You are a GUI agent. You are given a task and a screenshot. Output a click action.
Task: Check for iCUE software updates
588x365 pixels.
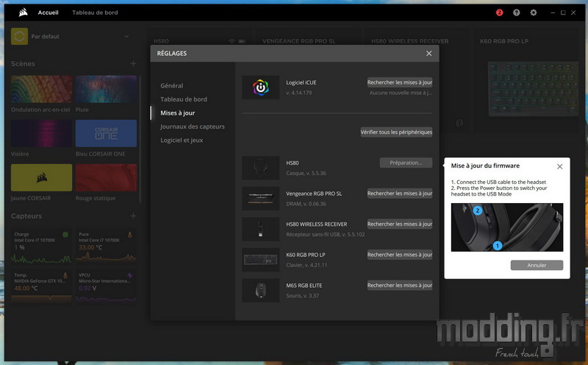pos(400,82)
